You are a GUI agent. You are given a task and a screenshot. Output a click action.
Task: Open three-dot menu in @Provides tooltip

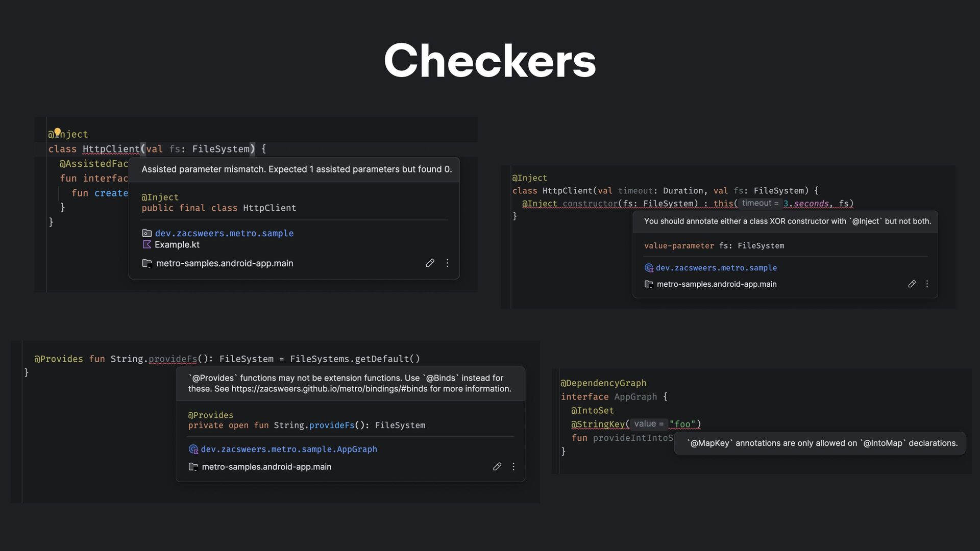click(513, 467)
